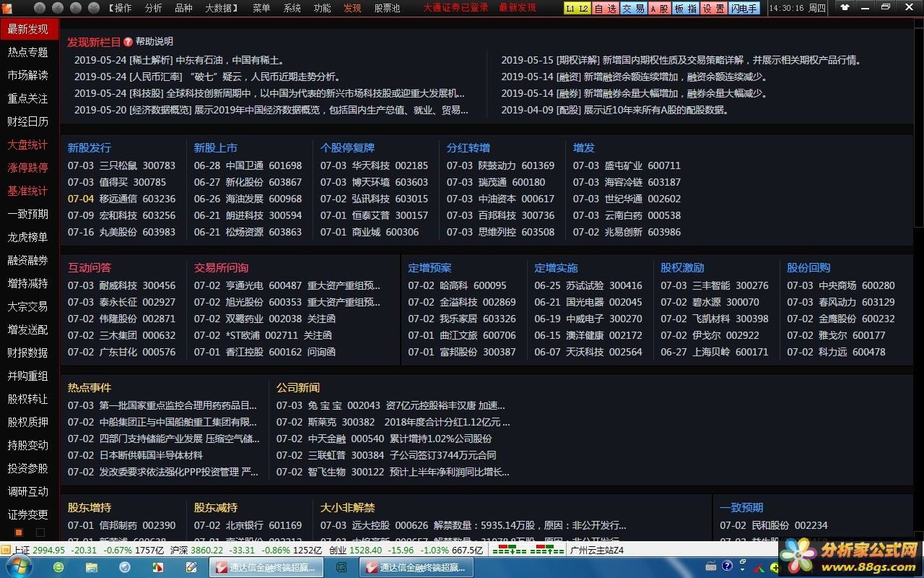The height and width of the screenshot is (578, 924).
Task: Click the blue help icon in system tray
Action: click(727, 566)
